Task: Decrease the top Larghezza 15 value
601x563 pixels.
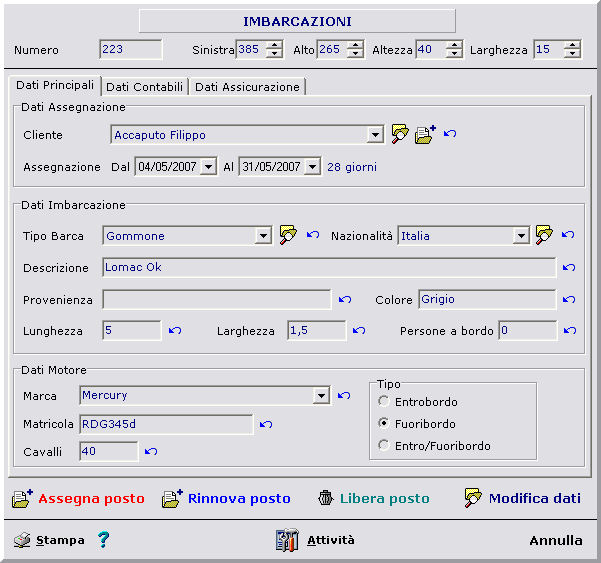Action: (x=572, y=53)
